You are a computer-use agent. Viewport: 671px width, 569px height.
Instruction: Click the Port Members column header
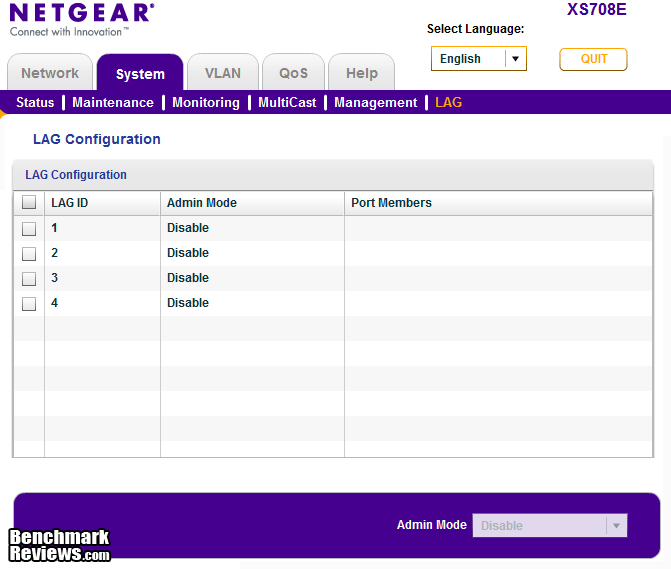391,203
